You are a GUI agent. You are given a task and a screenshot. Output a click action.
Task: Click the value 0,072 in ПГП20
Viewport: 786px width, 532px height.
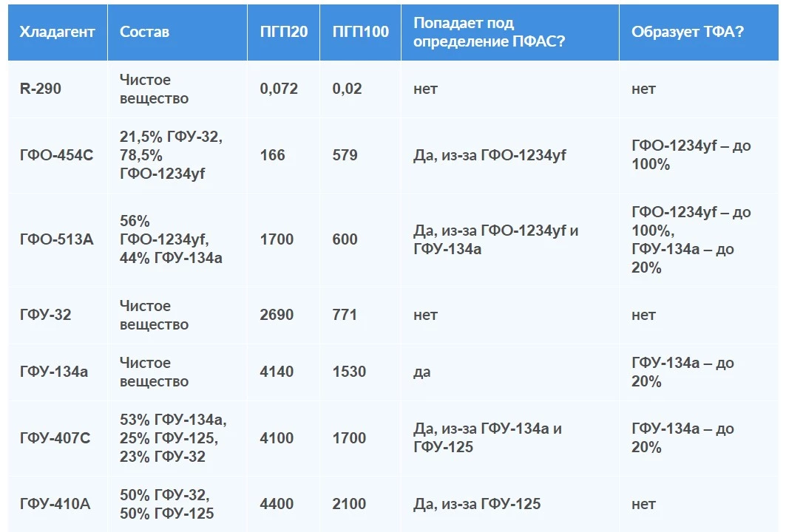tap(279, 89)
